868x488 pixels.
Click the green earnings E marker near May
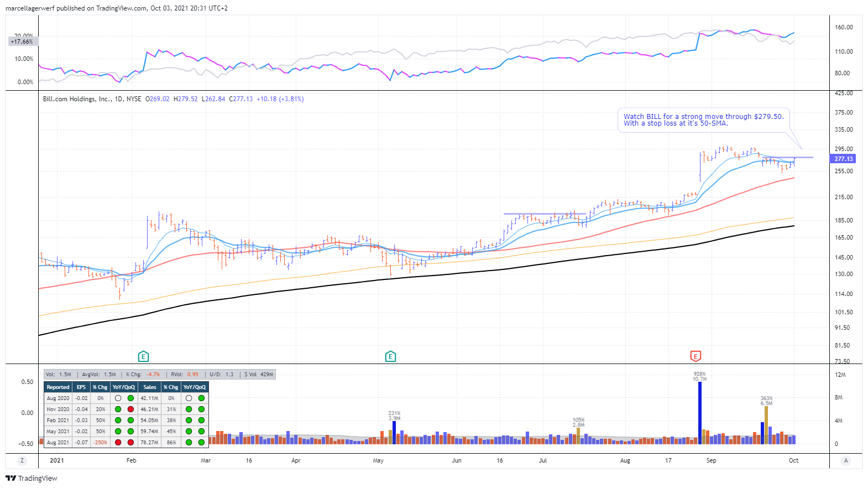pyautogui.click(x=390, y=356)
